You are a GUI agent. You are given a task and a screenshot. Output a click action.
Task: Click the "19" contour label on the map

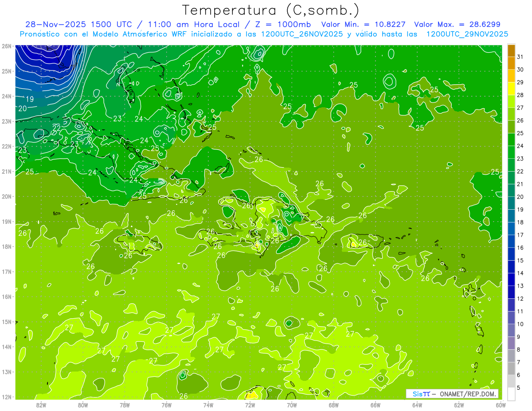(30, 99)
